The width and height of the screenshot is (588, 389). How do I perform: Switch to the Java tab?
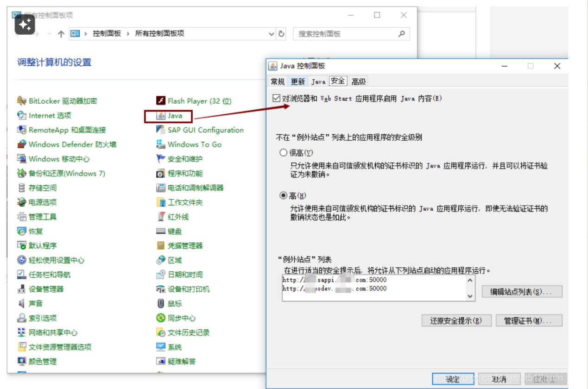coord(318,82)
